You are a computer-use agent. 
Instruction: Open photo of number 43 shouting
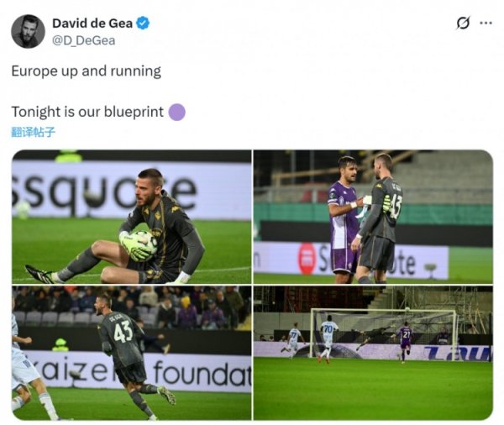pos(132,353)
